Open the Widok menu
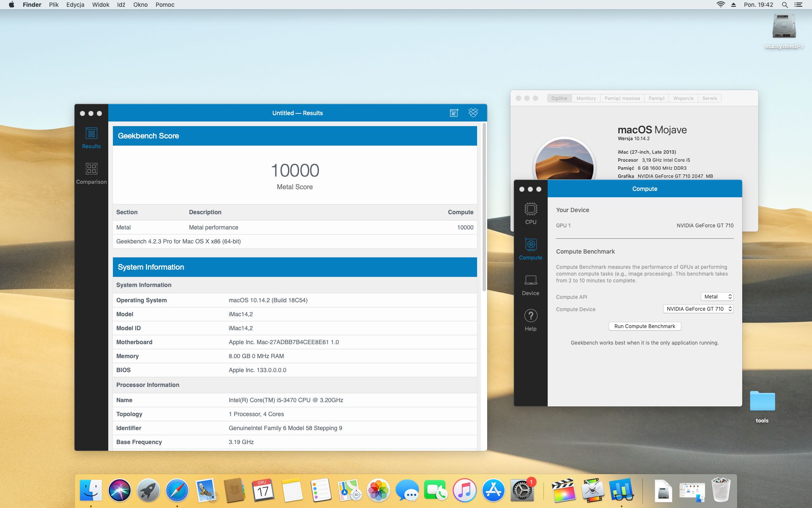The width and height of the screenshot is (812, 508). click(101, 5)
